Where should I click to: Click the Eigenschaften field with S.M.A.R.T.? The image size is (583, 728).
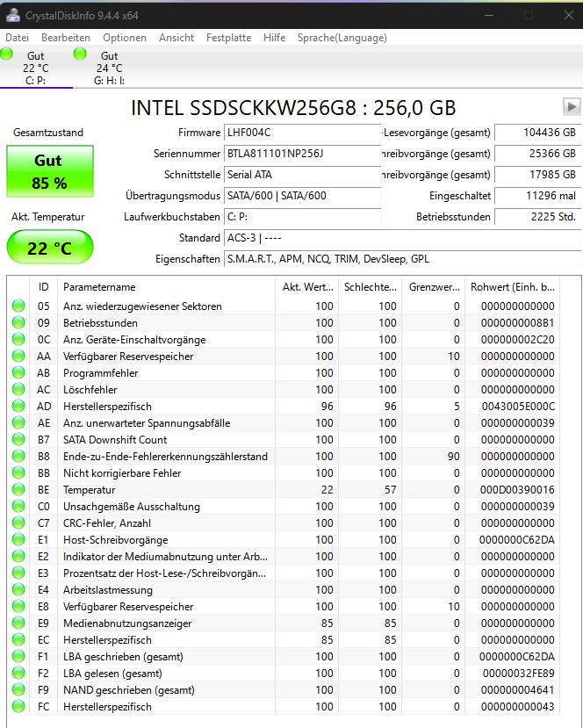pyautogui.click(x=402, y=258)
